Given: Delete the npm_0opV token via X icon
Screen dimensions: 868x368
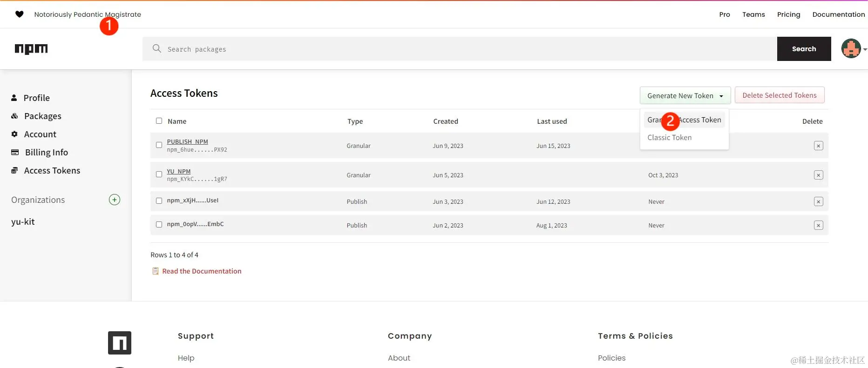Looking at the screenshot, I should point(818,225).
